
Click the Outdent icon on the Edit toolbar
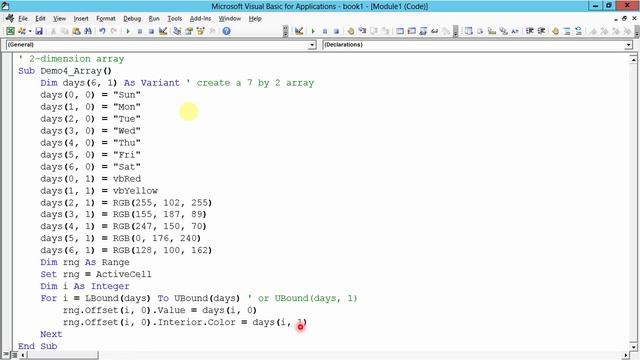click(541, 31)
